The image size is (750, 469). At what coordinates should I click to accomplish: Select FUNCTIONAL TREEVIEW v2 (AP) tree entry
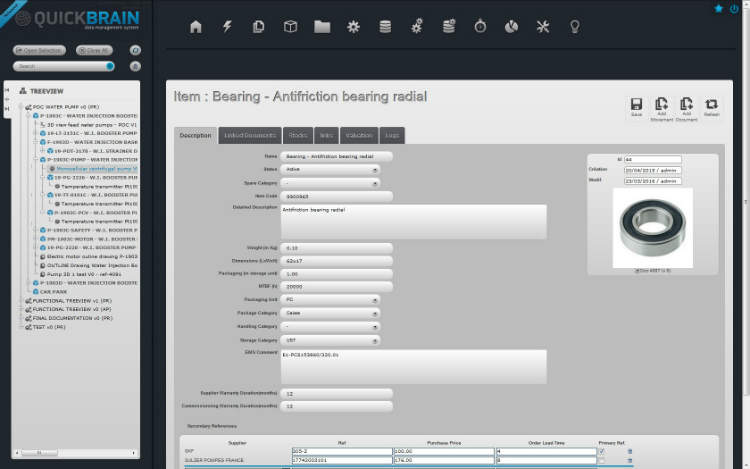tap(72, 309)
